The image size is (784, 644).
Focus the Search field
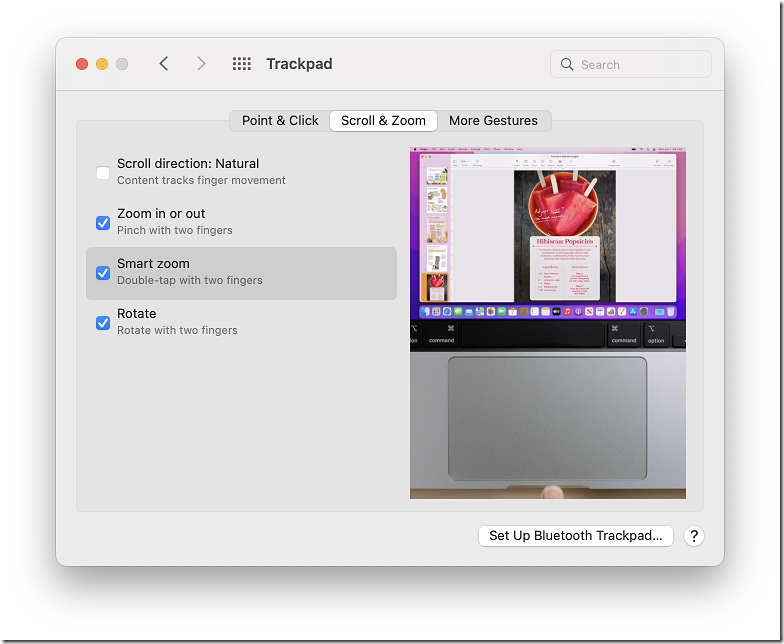click(x=630, y=64)
